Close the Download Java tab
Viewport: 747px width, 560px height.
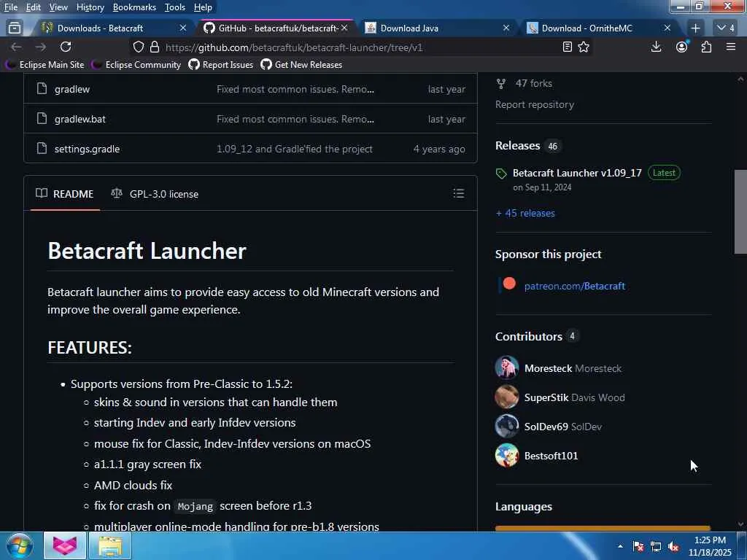tap(506, 28)
